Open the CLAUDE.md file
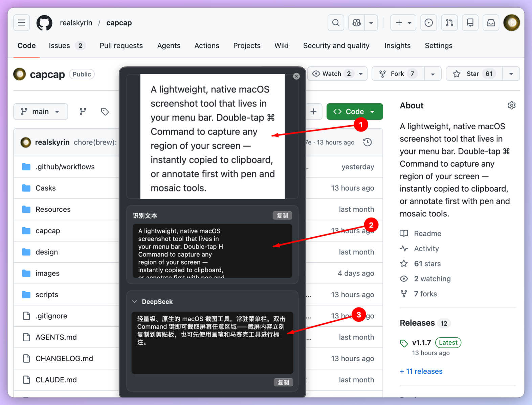532x405 pixels. (56, 380)
